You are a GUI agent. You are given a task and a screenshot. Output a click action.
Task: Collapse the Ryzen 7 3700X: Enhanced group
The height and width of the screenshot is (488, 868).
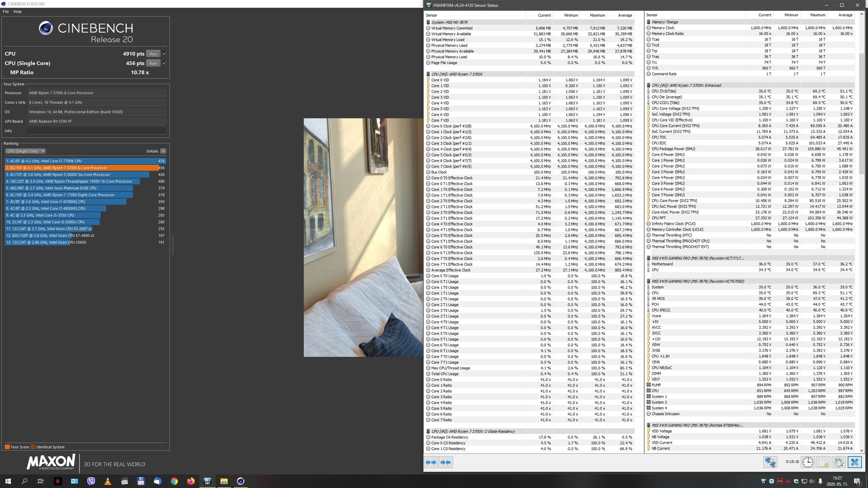pos(750,85)
